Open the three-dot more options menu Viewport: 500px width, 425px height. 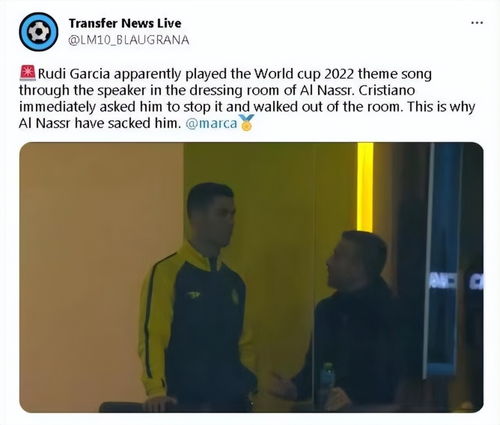(477, 23)
